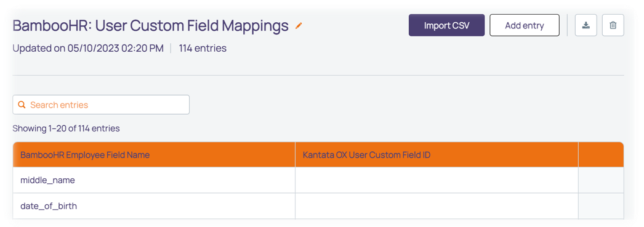Click the 114 entries count text
The height and width of the screenshot is (227, 644).
coord(203,49)
